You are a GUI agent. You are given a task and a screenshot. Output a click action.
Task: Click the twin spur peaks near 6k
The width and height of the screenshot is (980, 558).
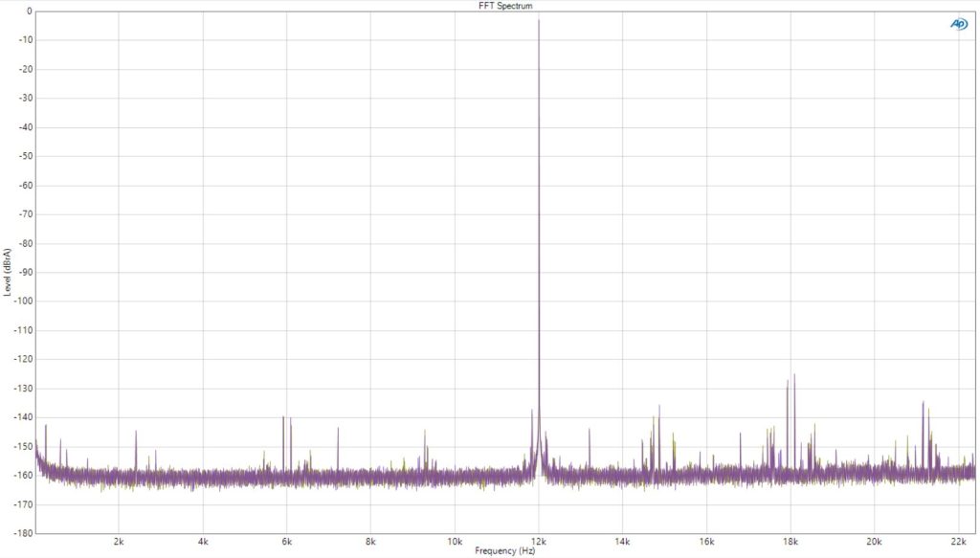[286, 418]
